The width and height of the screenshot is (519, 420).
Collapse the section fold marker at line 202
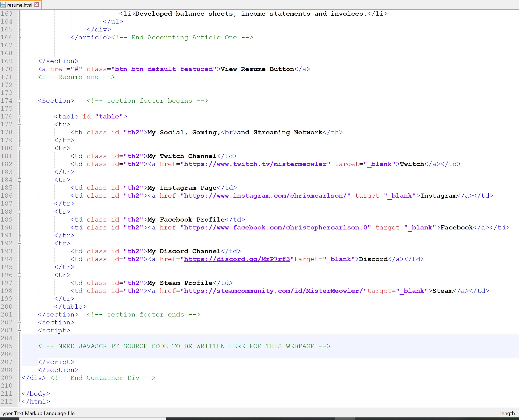(20, 322)
